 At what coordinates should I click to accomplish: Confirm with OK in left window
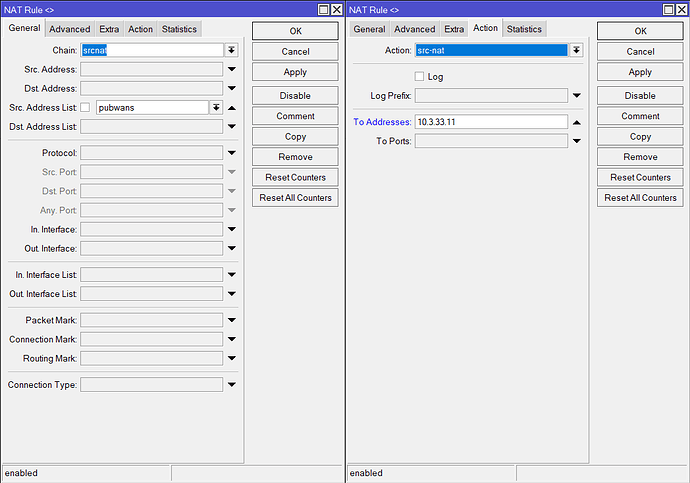(295, 31)
